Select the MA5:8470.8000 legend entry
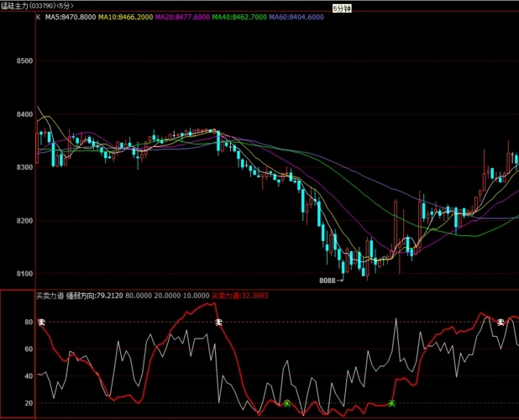Image resolution: width=519 pixels, height=420 pixels. coord(71,17)
